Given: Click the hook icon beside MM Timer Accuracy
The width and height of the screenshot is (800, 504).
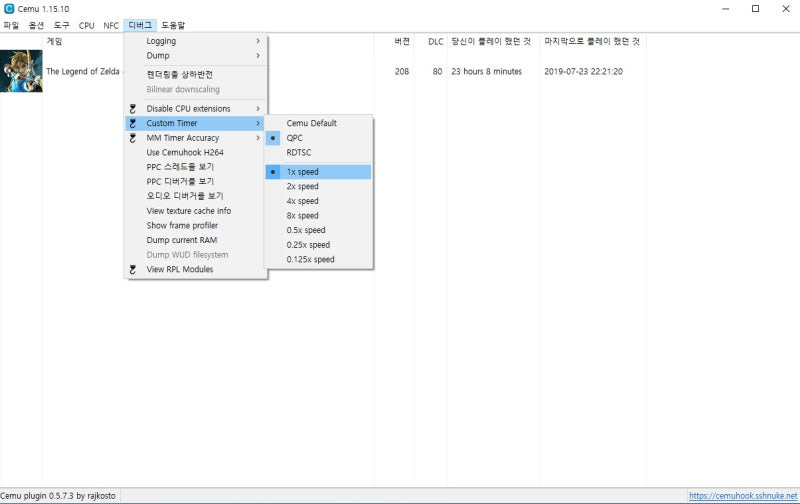Looking at the screenshot, I should click(133, 138).
